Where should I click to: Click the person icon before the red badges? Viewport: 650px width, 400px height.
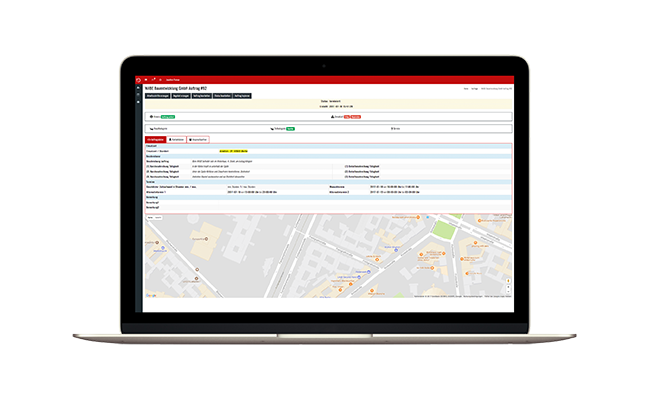pos(332,117)
